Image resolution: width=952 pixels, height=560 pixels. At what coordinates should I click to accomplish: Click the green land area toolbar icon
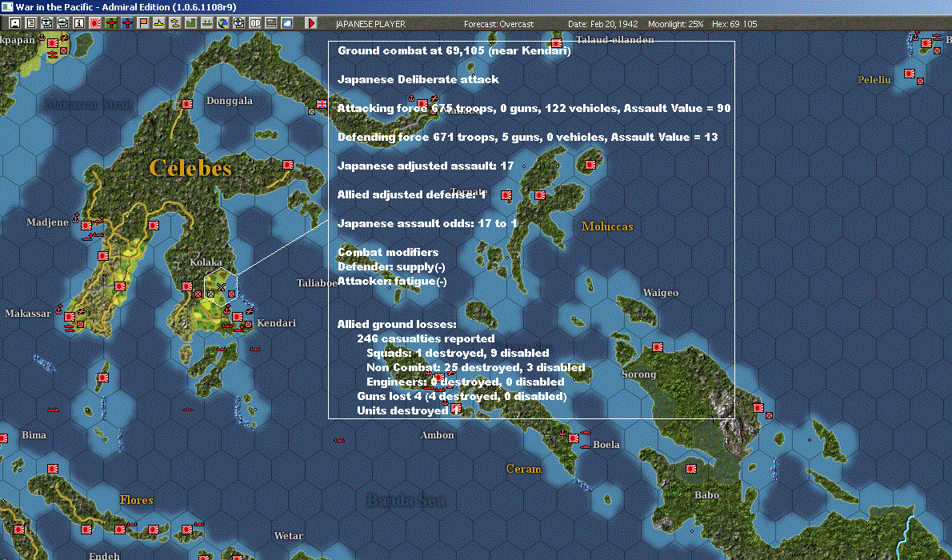tap(190, 23)
